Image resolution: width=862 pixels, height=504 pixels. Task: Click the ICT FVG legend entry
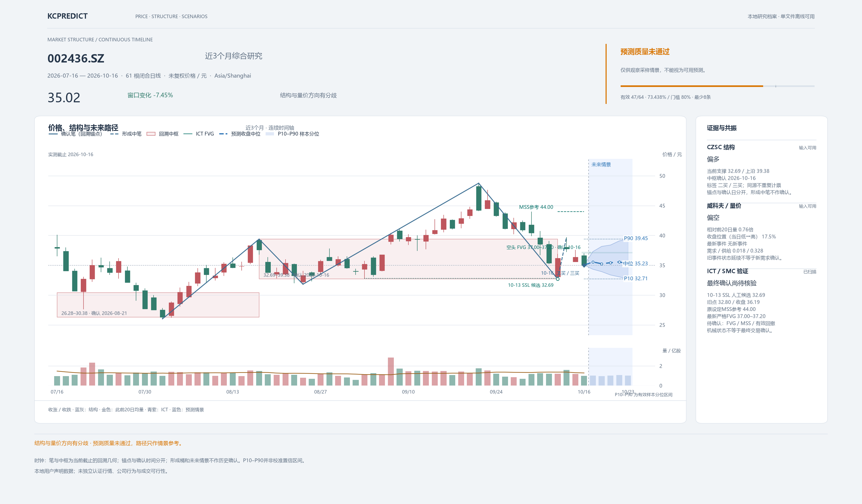pos(199,134)
